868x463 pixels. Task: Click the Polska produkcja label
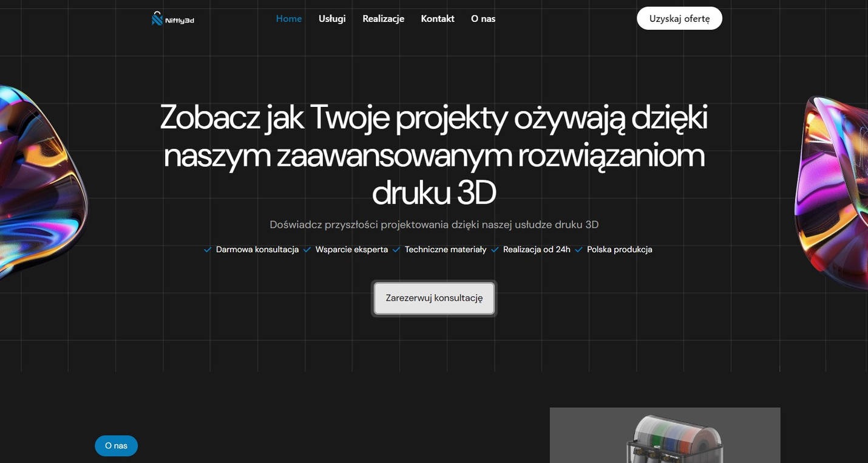[x=619, y=248]
